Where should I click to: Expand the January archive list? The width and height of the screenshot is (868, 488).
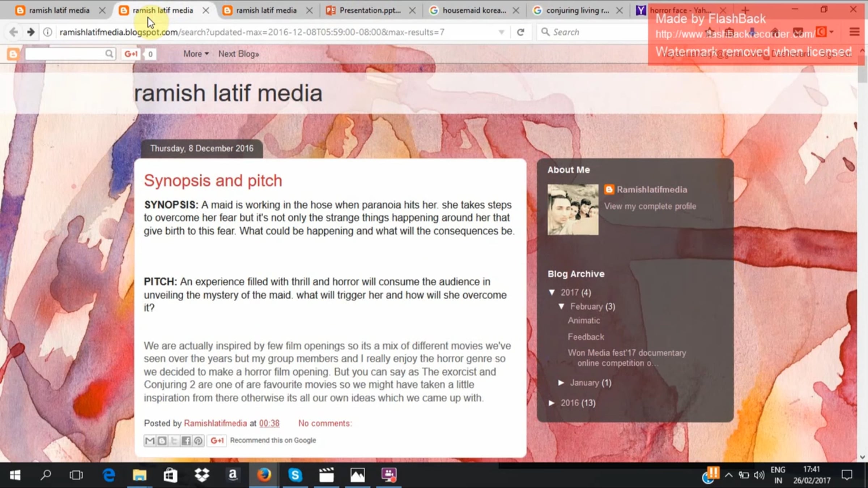click(561, 382)
